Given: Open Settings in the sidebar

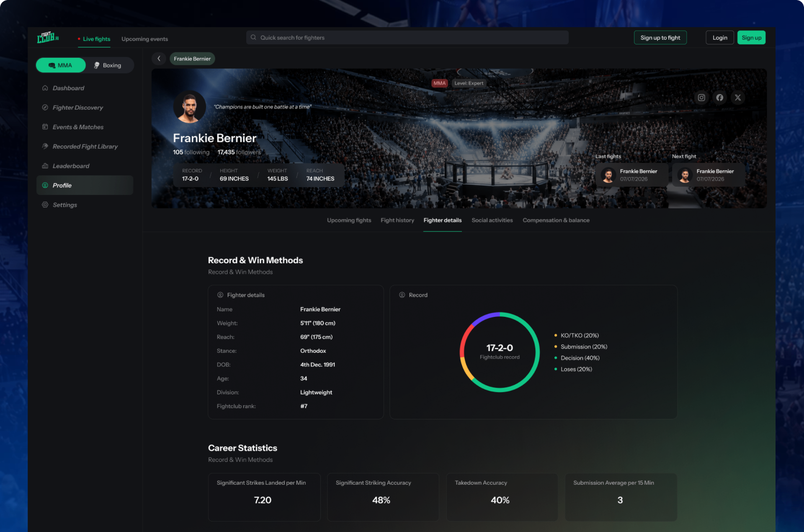Looking at the screenshot, I should pyautogui.click(x=85, y=205).
